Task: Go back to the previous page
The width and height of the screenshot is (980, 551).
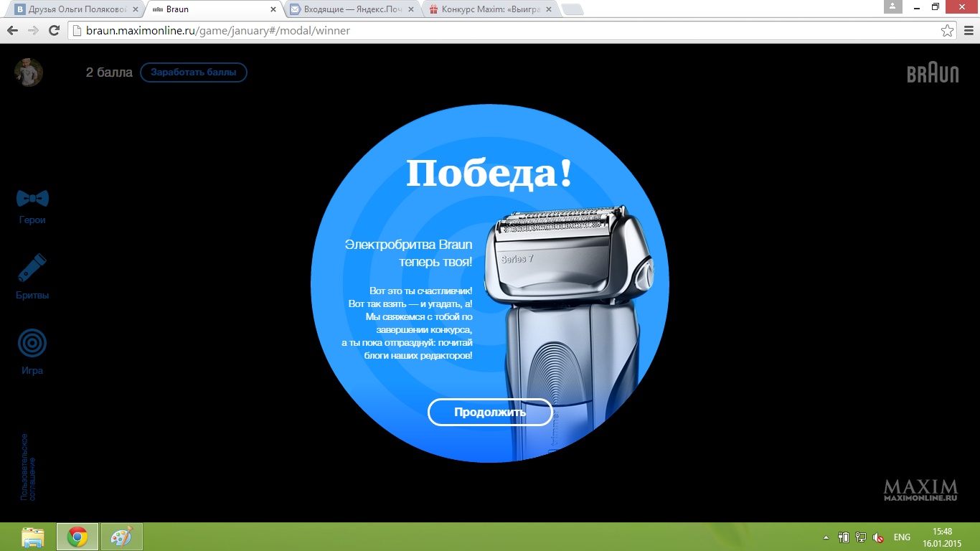Action: [12, 31]
